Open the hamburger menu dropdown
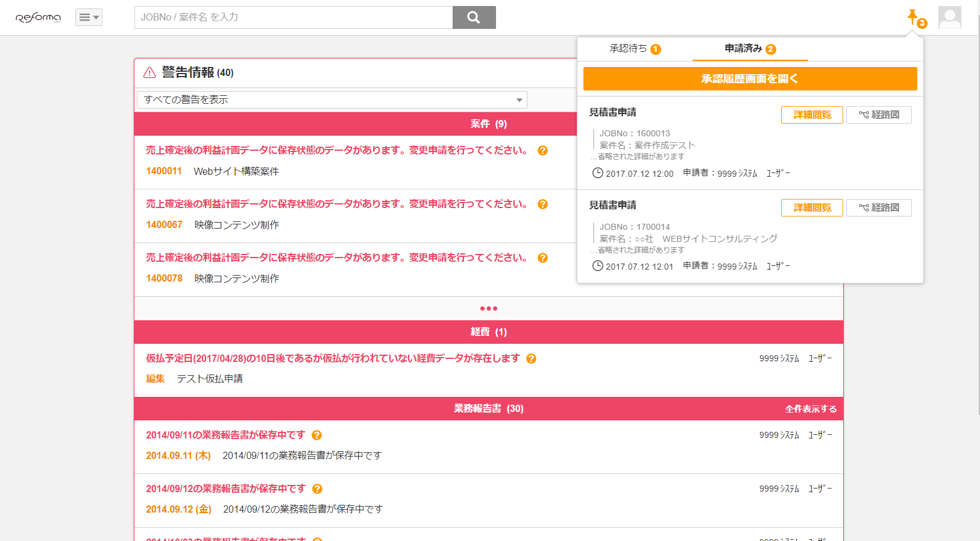This screenshot has width=980, height=541. [x=89, y=17]
